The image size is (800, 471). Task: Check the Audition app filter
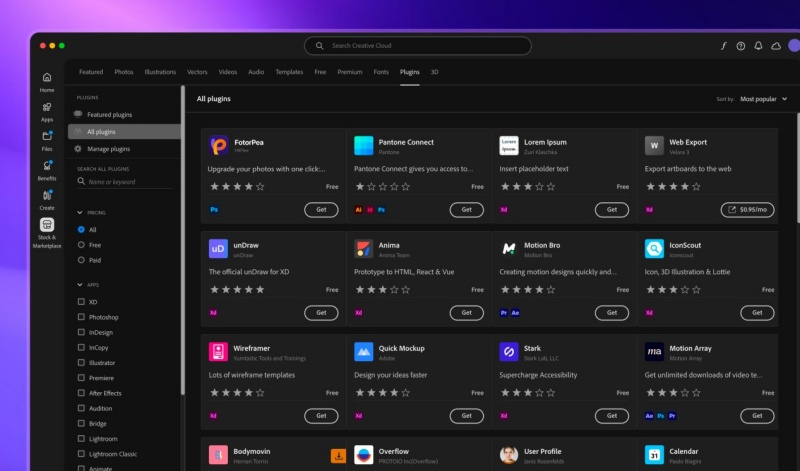(x=81, y=408)
